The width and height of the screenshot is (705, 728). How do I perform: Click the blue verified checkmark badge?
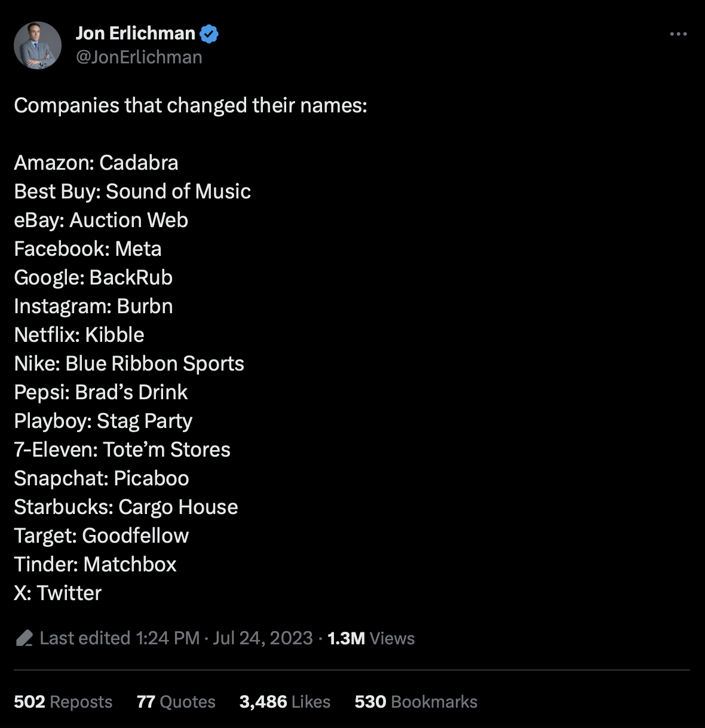tap(209, 34)
